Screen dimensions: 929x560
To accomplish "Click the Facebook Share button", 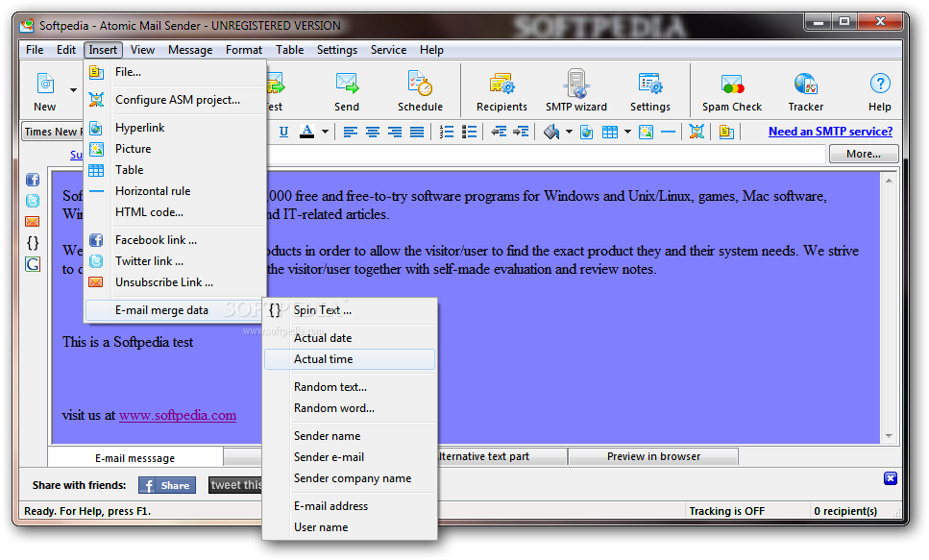I will coord(167,485).
